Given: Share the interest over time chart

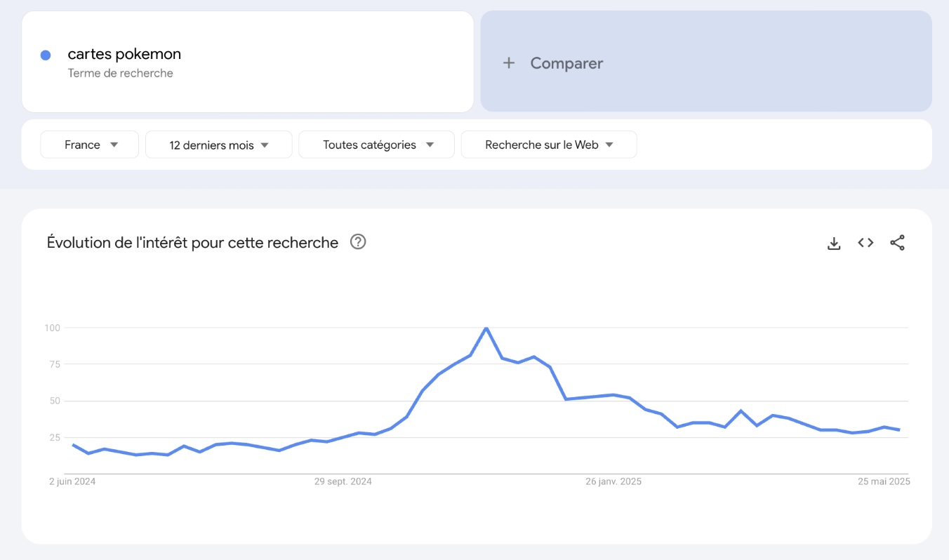Looking at the screenshot, I should 897,243.
